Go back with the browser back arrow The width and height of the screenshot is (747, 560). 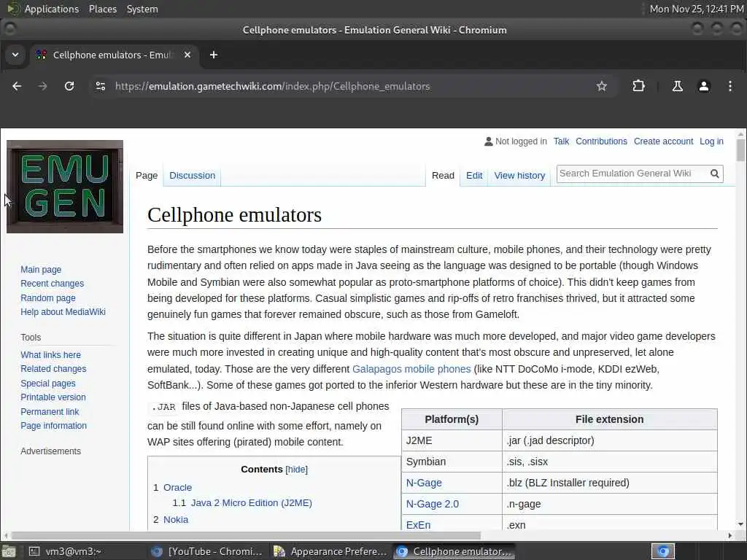click(x=17, y=86)
